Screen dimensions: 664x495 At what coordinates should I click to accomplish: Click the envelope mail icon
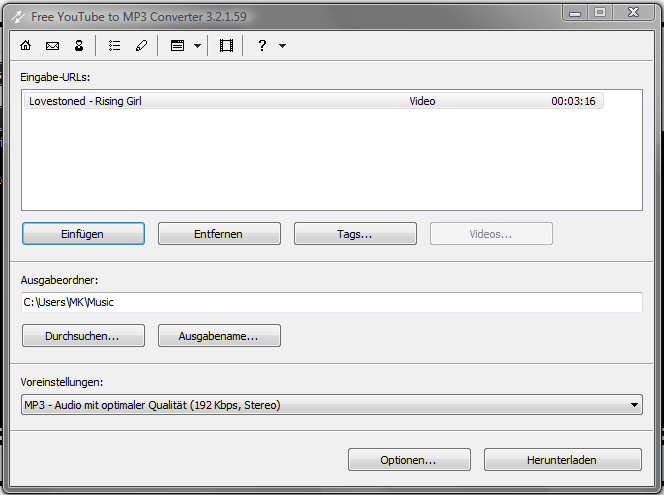click(52, 45)
